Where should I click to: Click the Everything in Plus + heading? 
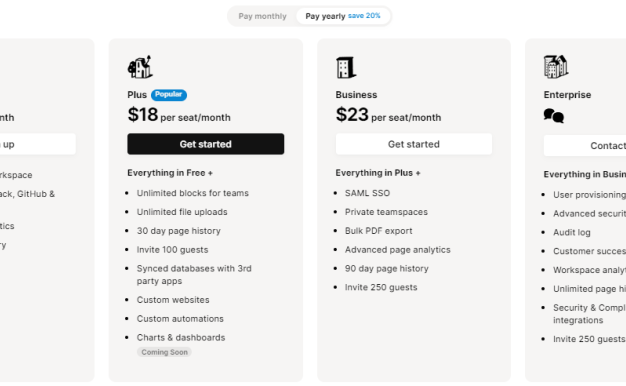378,173
